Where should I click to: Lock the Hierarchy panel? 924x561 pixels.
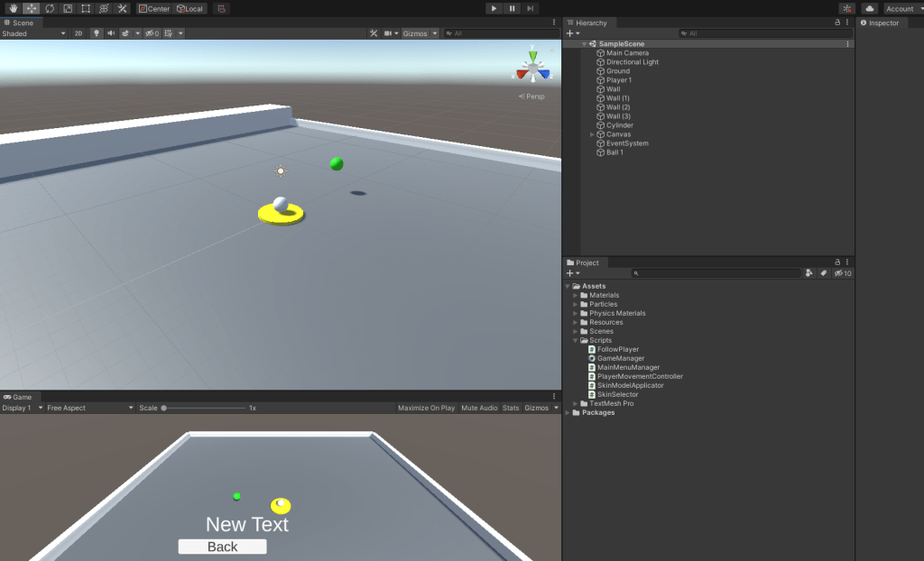pyautogui.click(x=837, y=23)
